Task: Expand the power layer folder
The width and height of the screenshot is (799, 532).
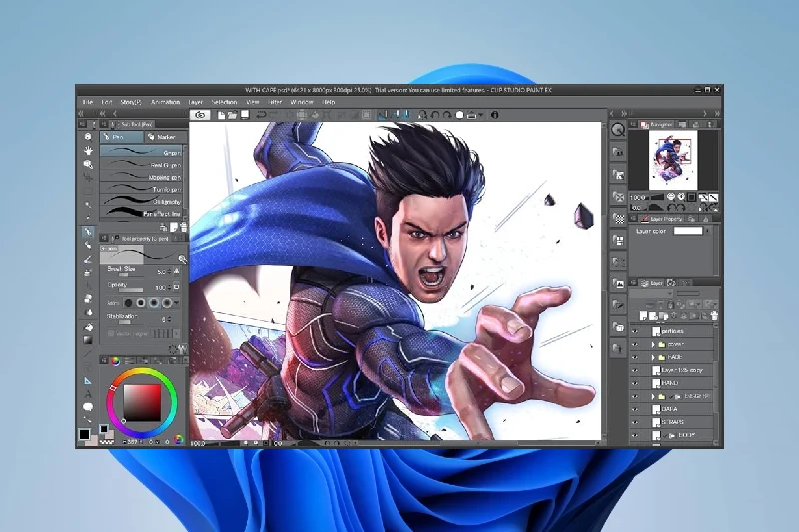Action: [x=653, y=343]
